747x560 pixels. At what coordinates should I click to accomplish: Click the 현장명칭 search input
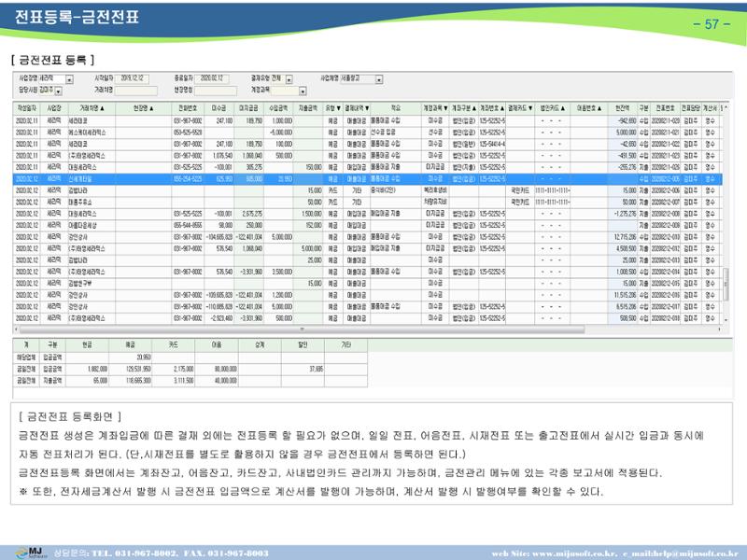pyautogui.click(x=216, y=90)
